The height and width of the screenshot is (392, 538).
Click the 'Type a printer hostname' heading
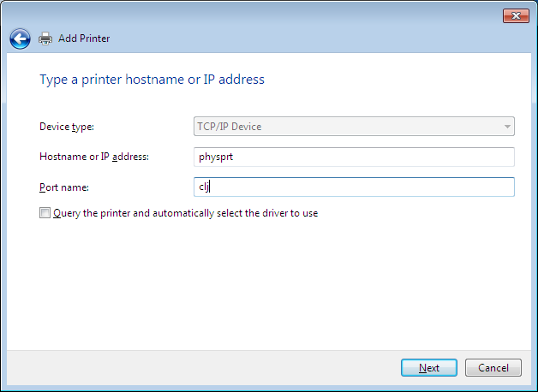(152, 80)
